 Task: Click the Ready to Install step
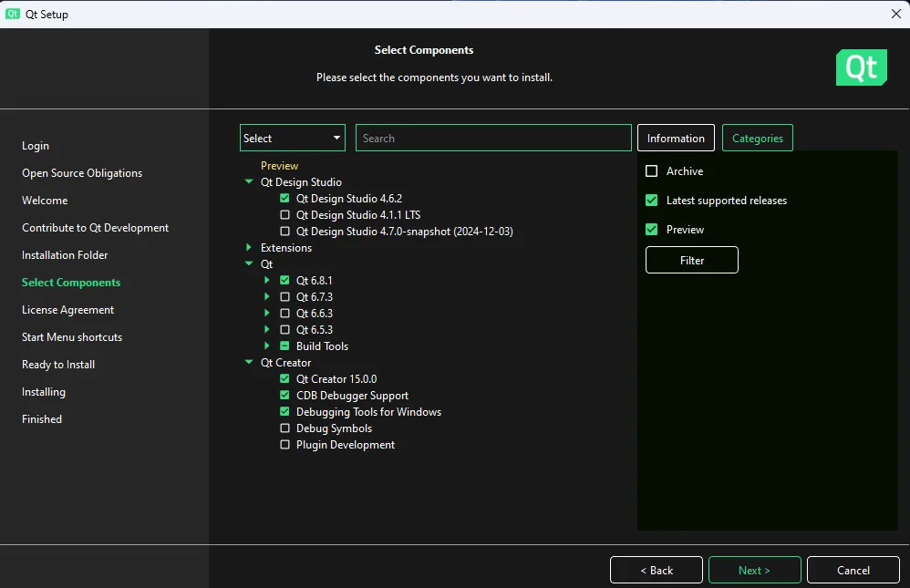(58, 365)
